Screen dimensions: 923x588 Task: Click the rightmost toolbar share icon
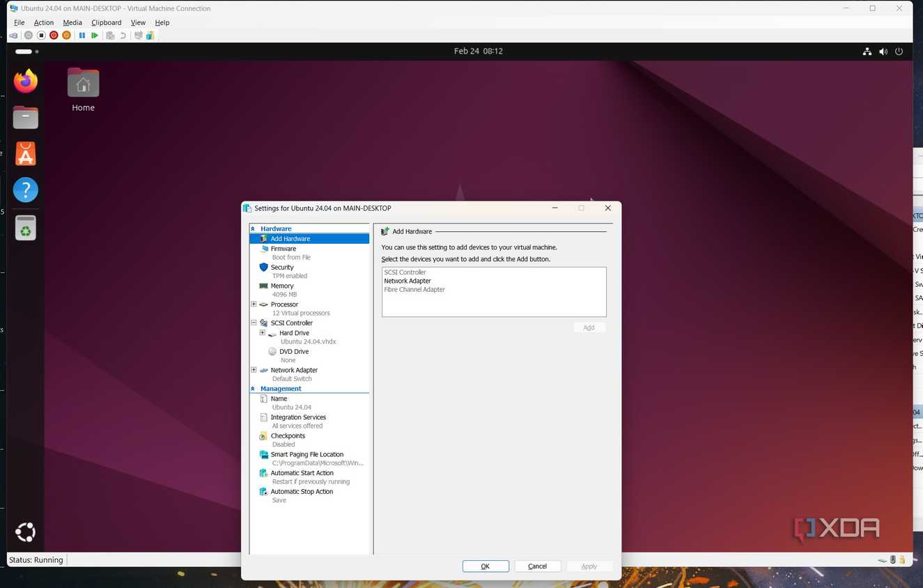(150, 36)
